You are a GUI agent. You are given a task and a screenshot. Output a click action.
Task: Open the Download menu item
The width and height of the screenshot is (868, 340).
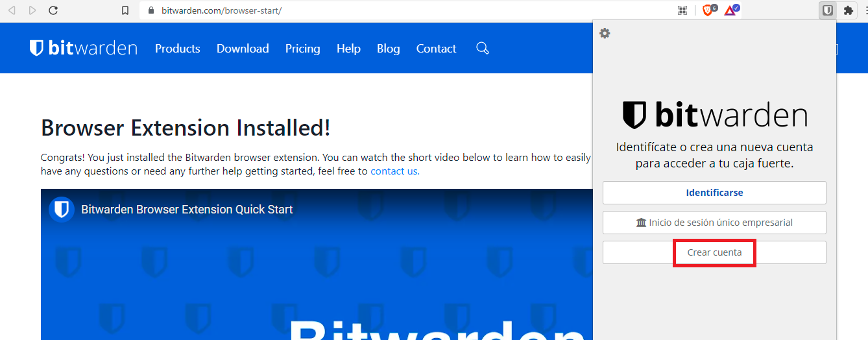[243, 49]
